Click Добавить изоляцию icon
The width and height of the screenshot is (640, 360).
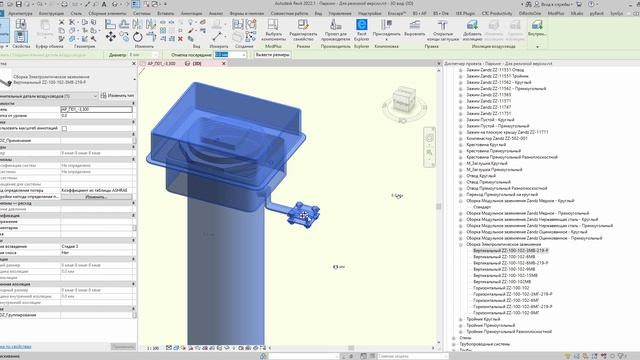coord(472,30)
